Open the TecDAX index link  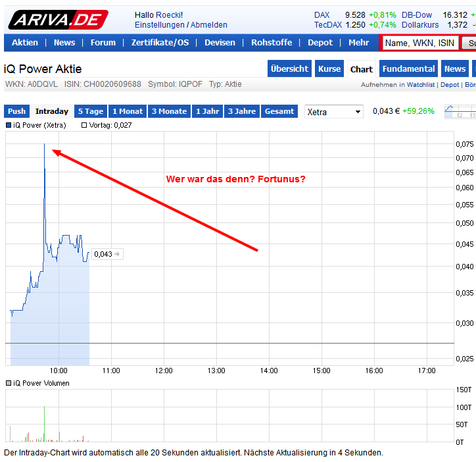(328, 25)
